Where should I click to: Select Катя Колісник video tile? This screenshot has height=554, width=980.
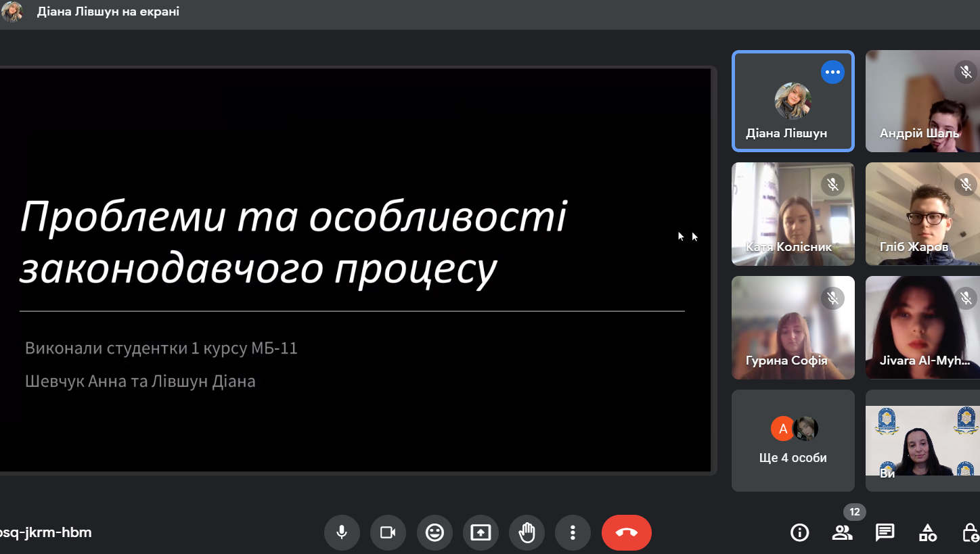tap(793, 214)
